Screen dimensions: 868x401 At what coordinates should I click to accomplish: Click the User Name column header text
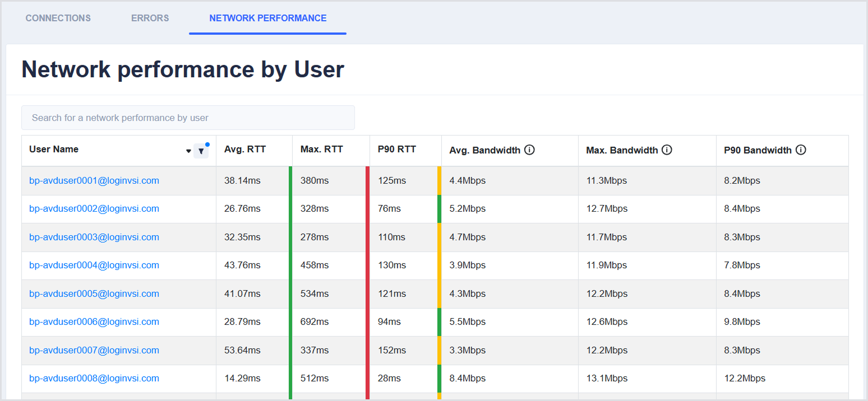(54, 149)
